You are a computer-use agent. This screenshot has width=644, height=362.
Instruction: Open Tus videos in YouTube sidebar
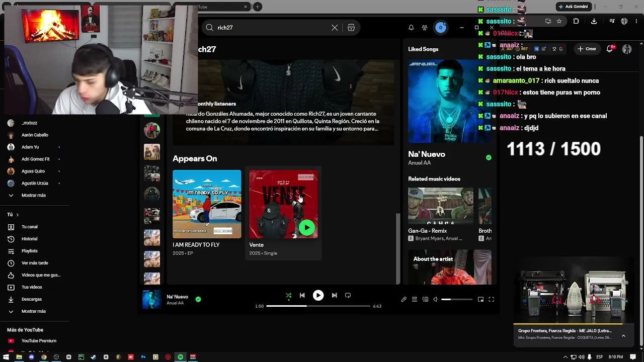(32, 287)
